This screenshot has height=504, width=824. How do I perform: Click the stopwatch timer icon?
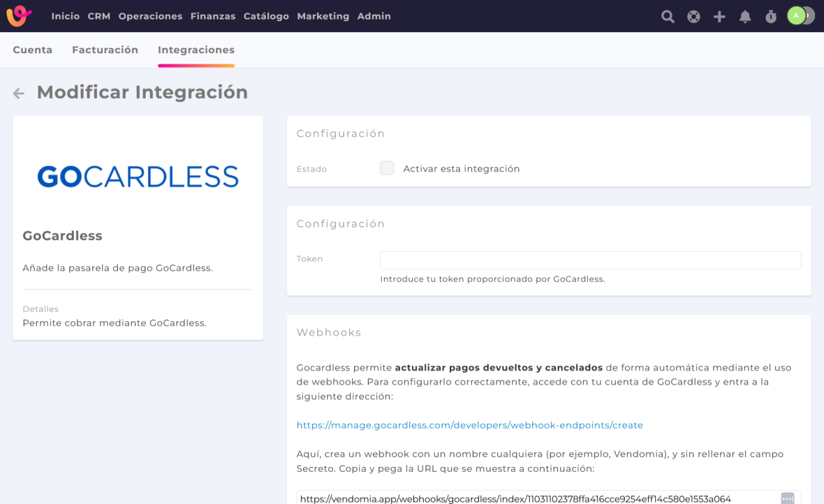click(x=771, y=17)
